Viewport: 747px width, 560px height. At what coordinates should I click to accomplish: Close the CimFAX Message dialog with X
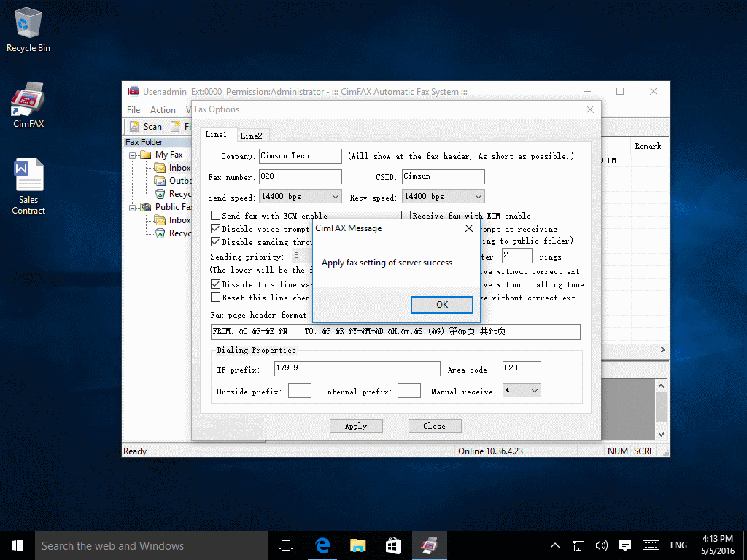tap(469, 228)
